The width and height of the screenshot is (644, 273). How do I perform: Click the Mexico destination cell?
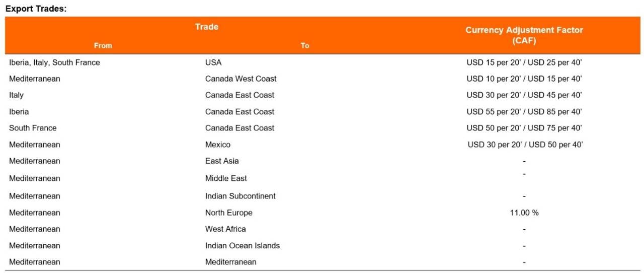click(x=218, y=145)
